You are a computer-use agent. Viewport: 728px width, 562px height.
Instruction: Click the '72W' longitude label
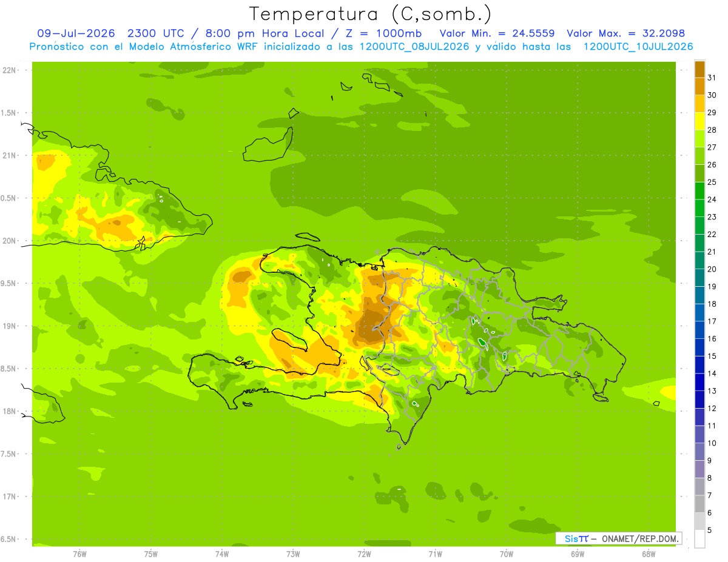coord(364,554)
